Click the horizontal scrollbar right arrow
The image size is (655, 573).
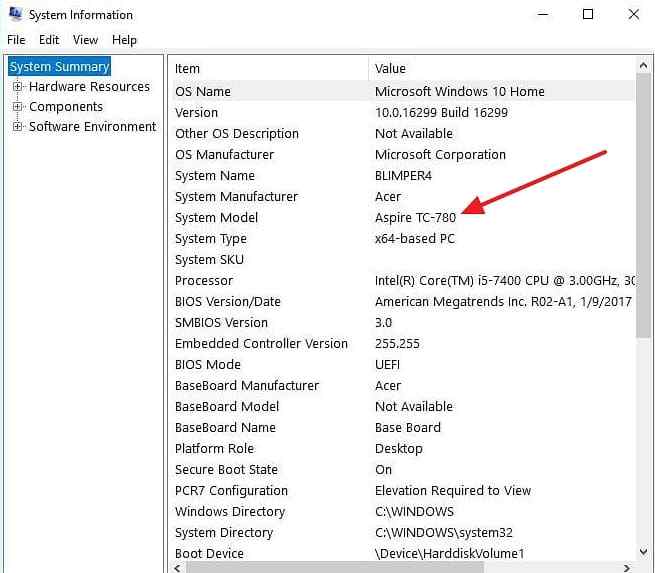(626, 568)
